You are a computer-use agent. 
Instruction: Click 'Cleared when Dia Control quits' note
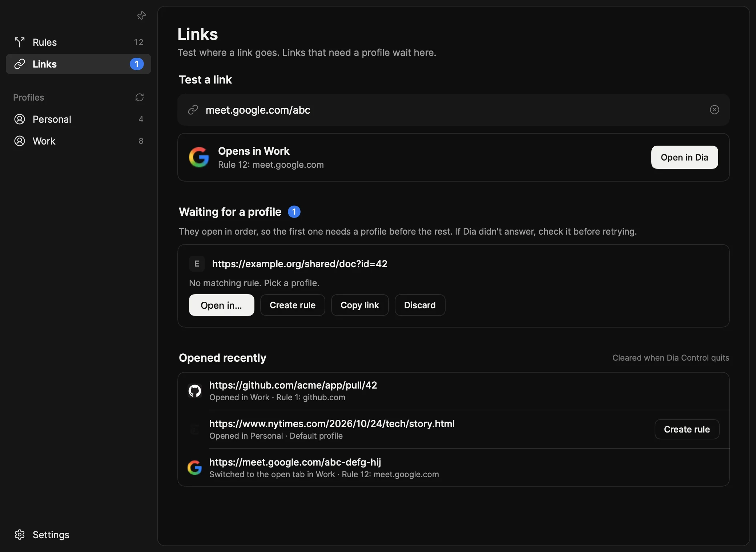tap(671, 358)
